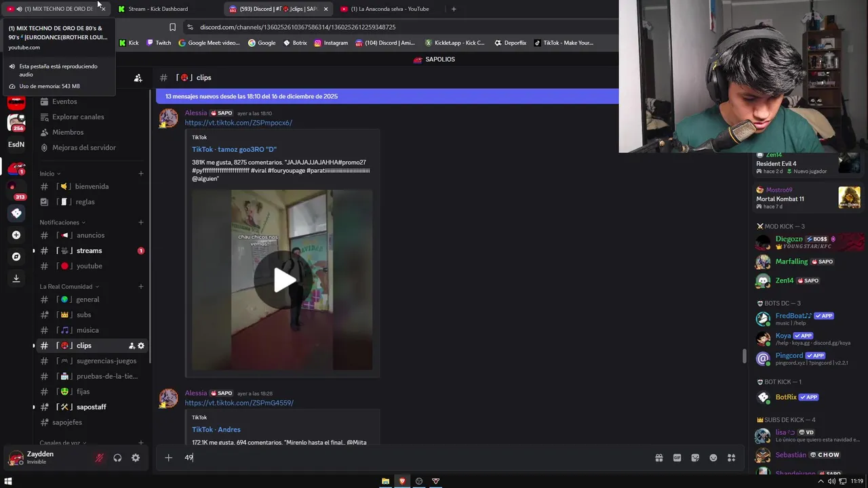Open link vt.tiktok.com/ZSPmpocx6/

[239, 123]
